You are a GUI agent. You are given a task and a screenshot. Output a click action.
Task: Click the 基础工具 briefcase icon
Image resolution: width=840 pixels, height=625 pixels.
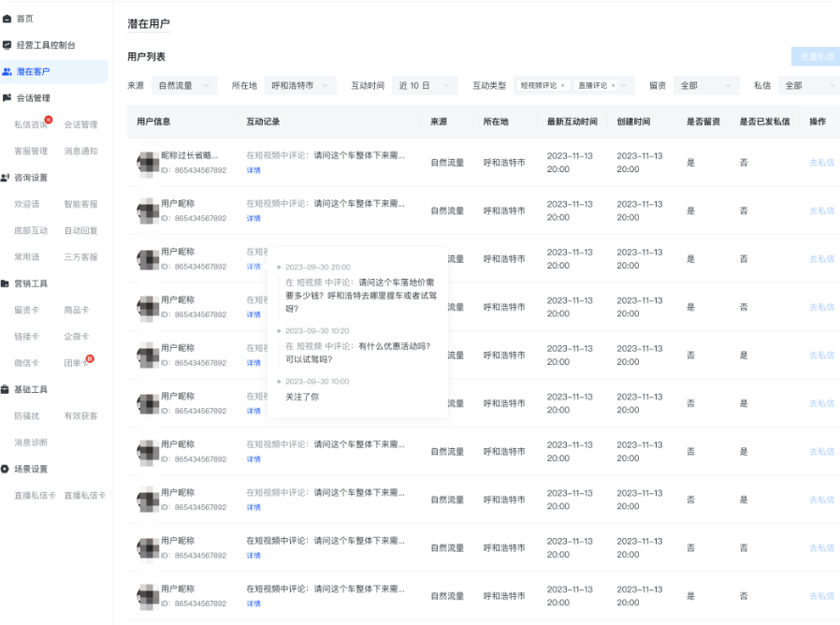(5, 389)
